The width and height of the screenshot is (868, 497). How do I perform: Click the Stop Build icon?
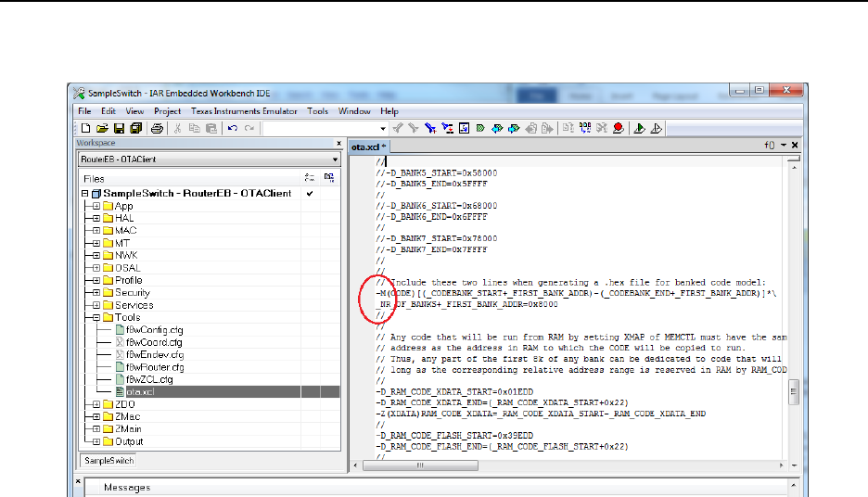[602, 128]
